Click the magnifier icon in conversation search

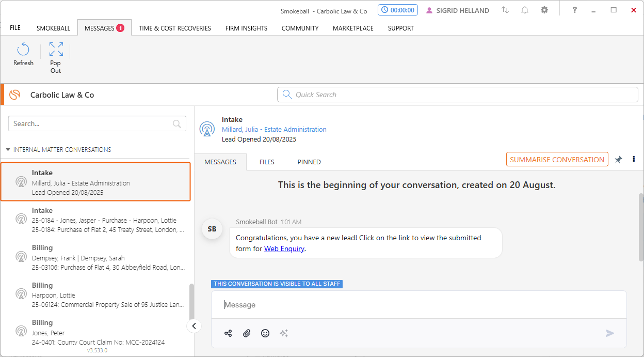(x=177, y=123)
